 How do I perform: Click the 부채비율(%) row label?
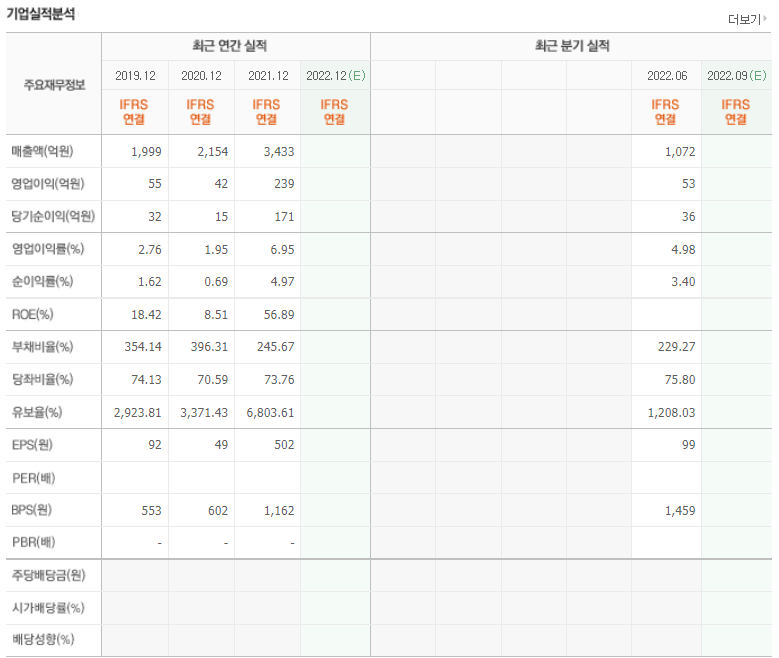pos(42,346)
